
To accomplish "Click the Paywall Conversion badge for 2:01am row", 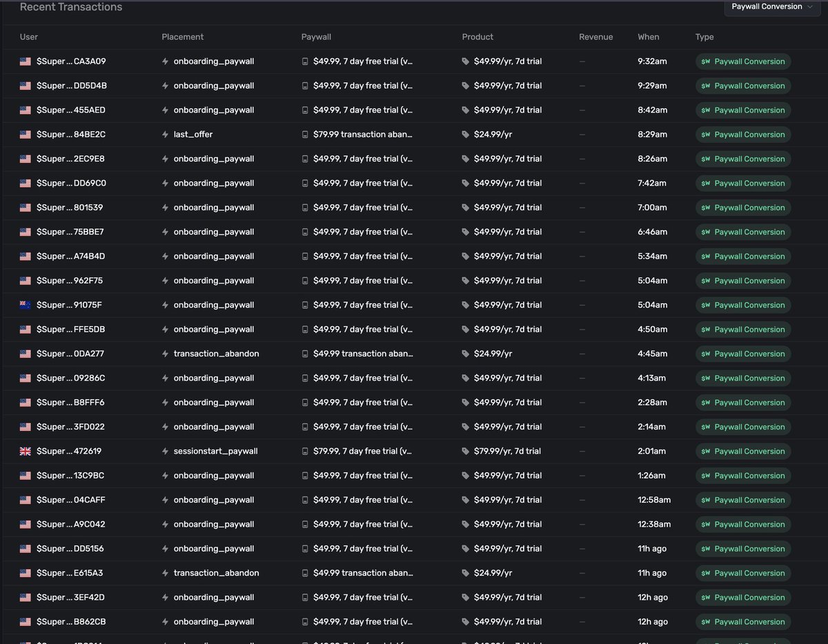I will click(x=743, y=451).
